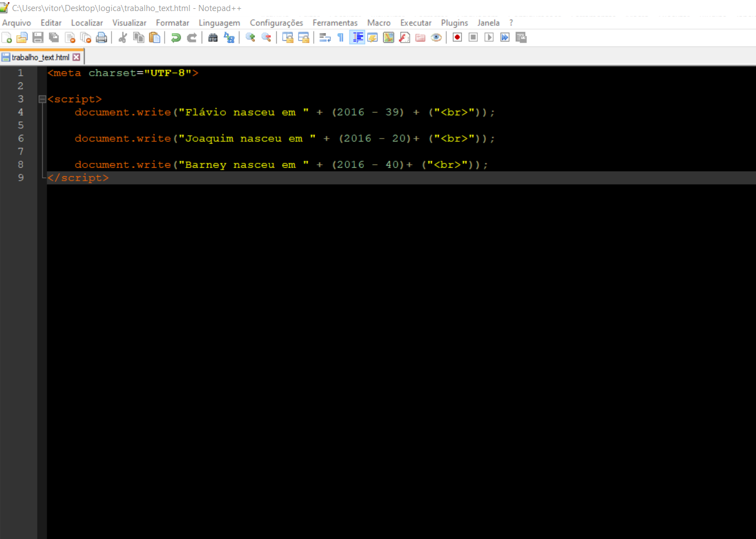Show the Document Map panel icon
756x539 pixels.
click(x=389, y=38)
